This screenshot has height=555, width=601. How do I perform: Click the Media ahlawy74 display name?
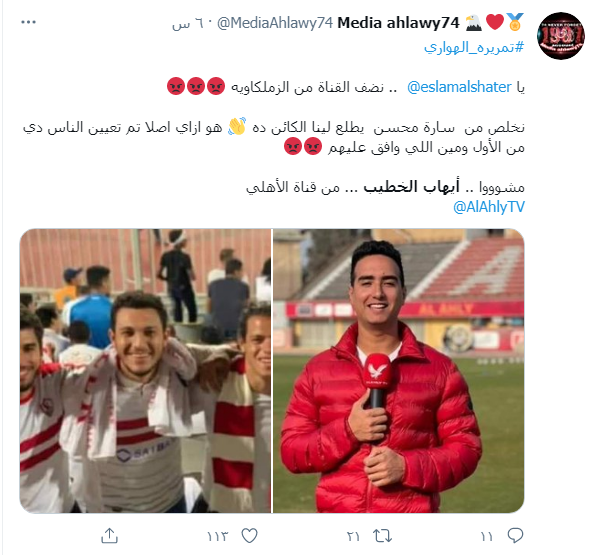click(398, 23)
